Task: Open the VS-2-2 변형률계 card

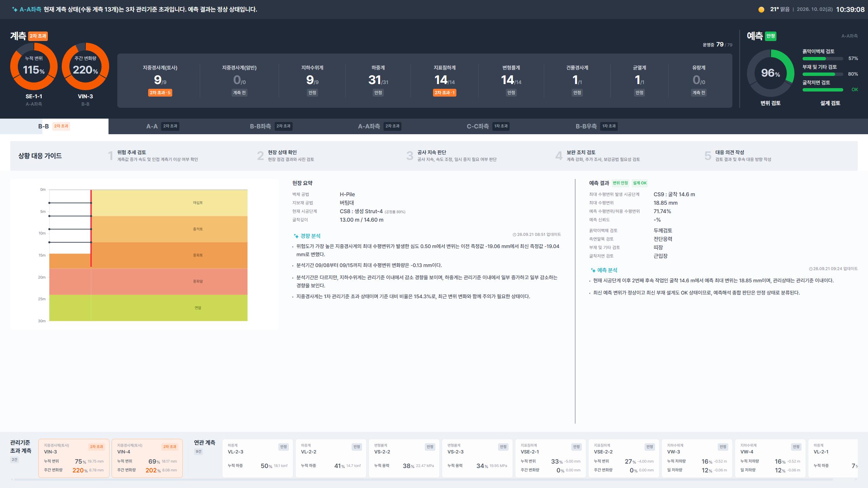Action: point(404,458)
